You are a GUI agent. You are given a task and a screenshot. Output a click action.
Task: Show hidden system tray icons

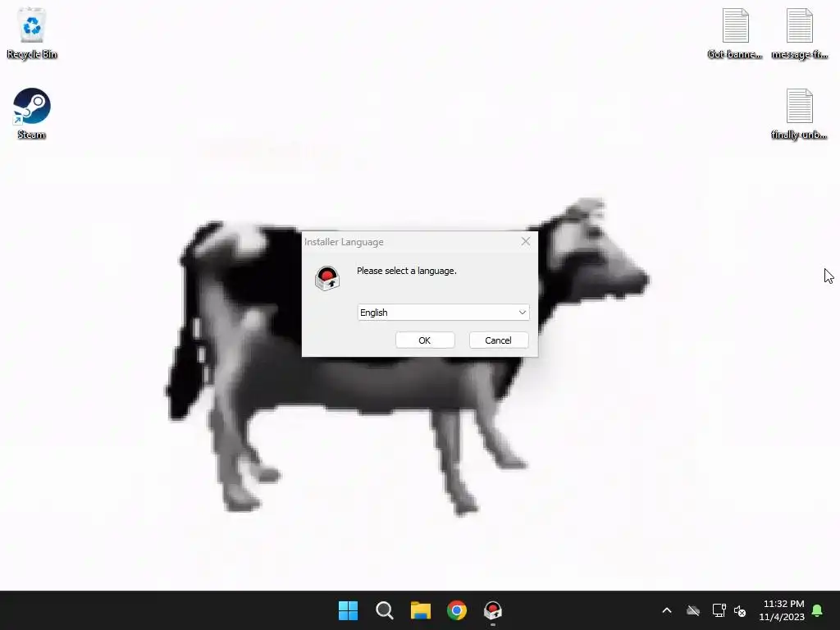coord(667,610)
